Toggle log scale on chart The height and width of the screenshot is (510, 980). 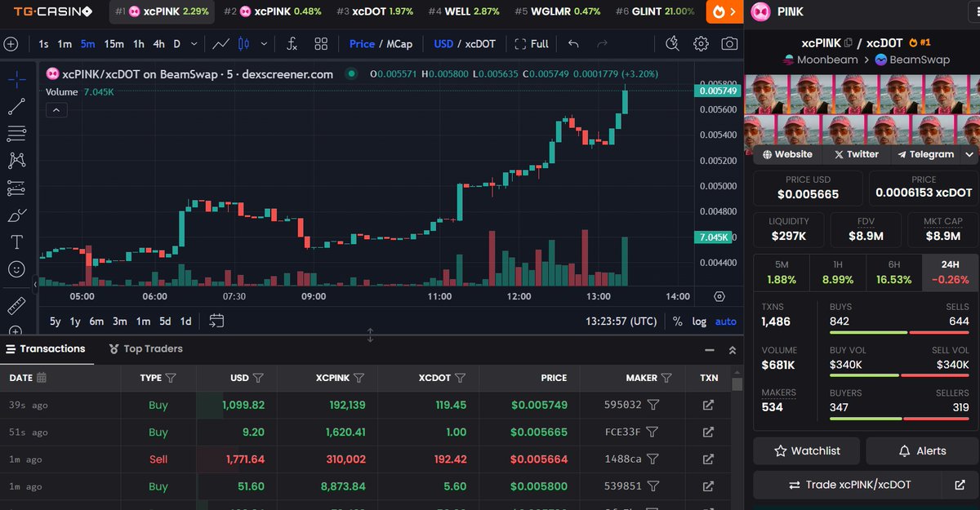pyautogui.click(x=699, y=322)
